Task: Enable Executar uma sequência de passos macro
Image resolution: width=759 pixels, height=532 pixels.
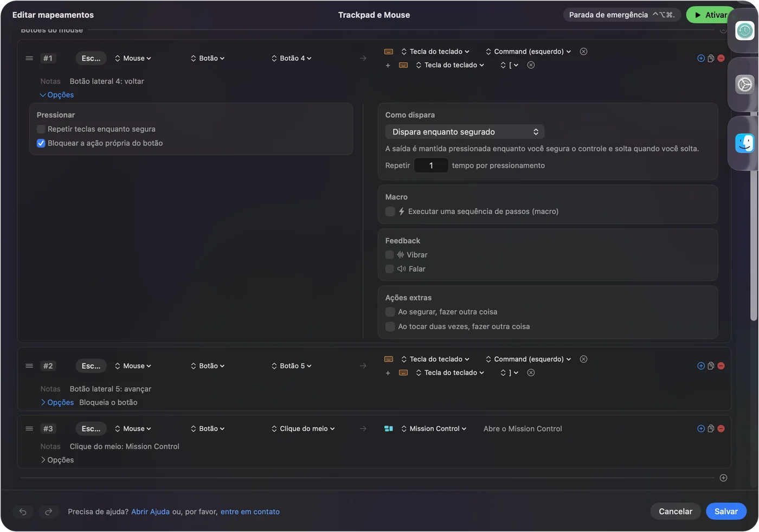Action: point(390,211)
